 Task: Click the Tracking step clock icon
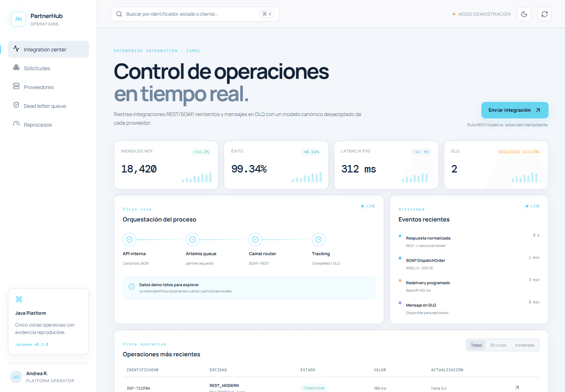(319, 240)
